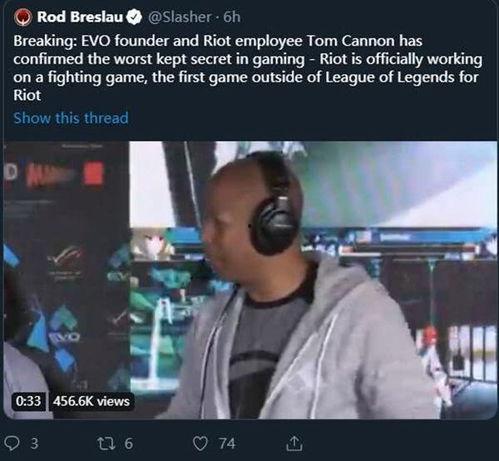Like the tweet with the heart icon
This screenshot has height=461, width=499.
[x=200, y=444]
